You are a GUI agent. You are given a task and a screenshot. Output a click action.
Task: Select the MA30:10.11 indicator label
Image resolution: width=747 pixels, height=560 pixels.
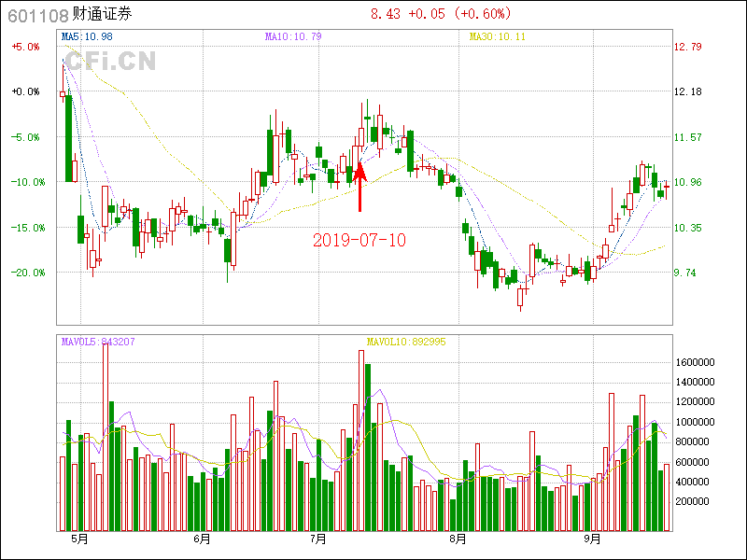[498, 36]
